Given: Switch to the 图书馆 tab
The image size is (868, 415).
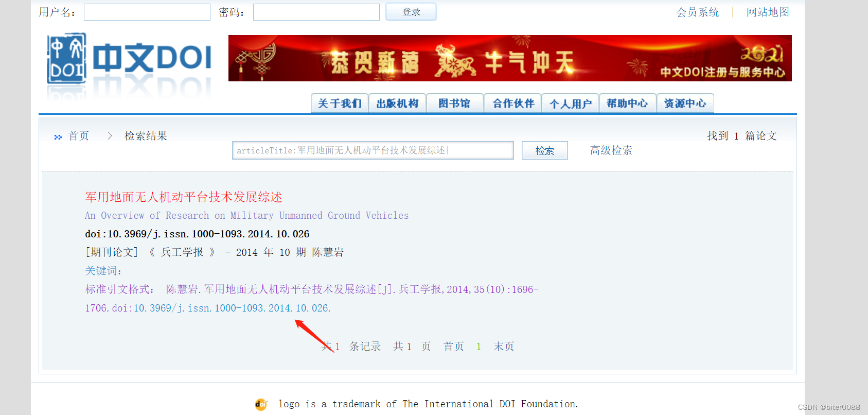Looking at the screenshot, I should (x=455, y=103).
